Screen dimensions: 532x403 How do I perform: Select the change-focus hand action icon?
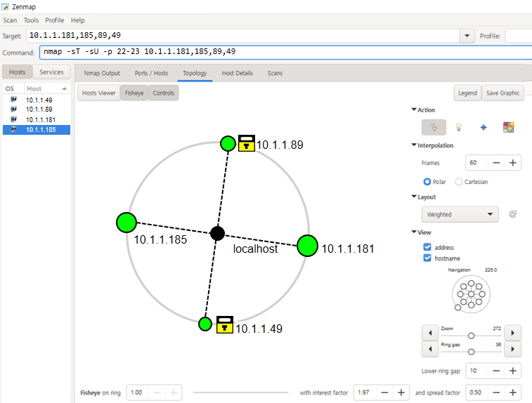point(434,128)
